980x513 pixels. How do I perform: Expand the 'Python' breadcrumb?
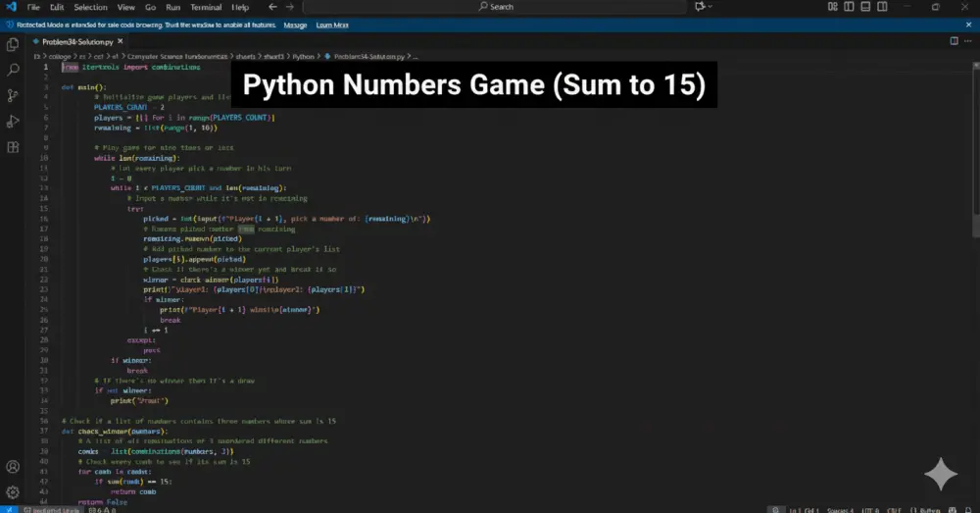303,56
